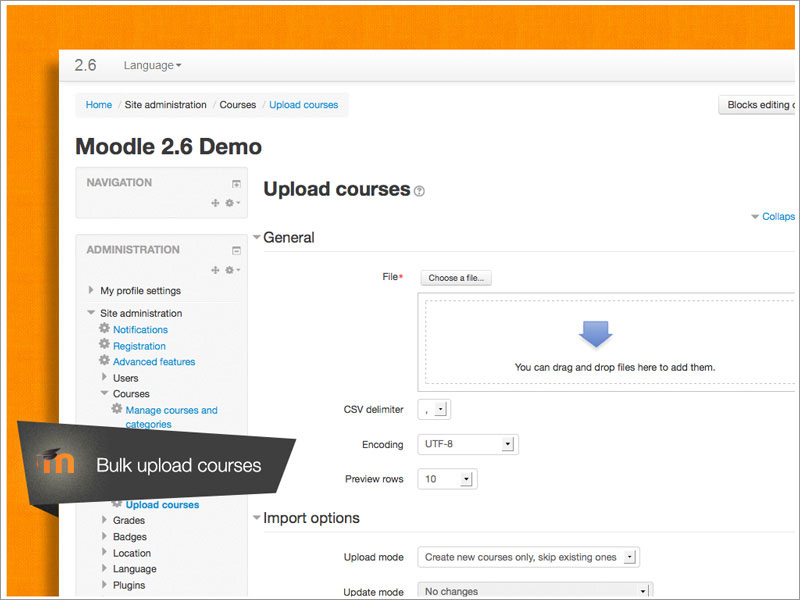Click the help icon beside Upload courses heading
Viewport: 800px width, 600px height.
pos(419,191)
